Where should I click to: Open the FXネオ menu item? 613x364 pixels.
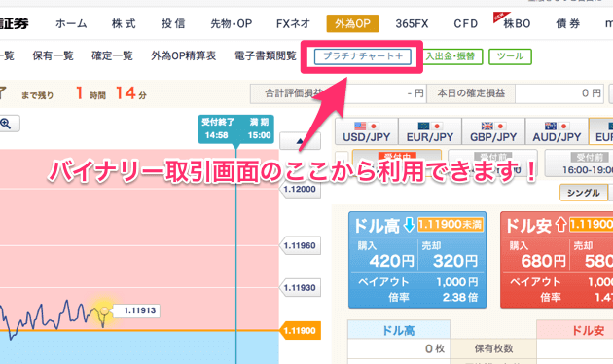tap(293, 24)
